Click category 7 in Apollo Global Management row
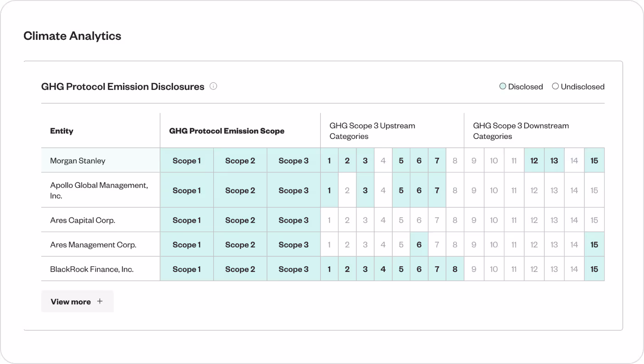The width and height of the screenshot is (644, 364). [437, 190]
